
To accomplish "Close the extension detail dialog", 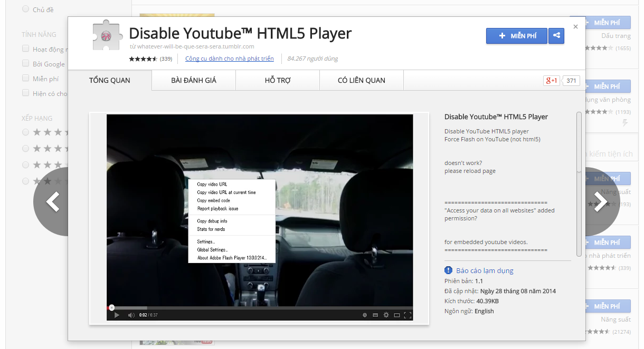I will tap(575, 26).
